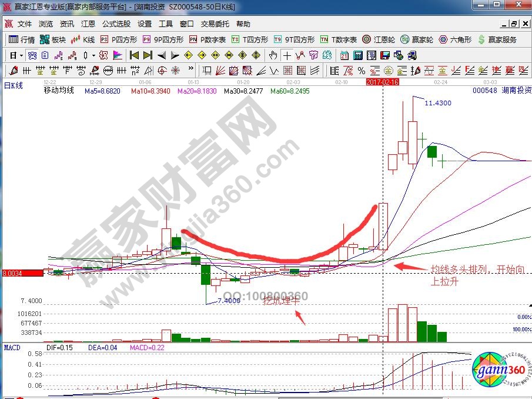This screenshot has height=399, width=532.
Task: Jump to the first bar button
Action: [x=134, y=55]
